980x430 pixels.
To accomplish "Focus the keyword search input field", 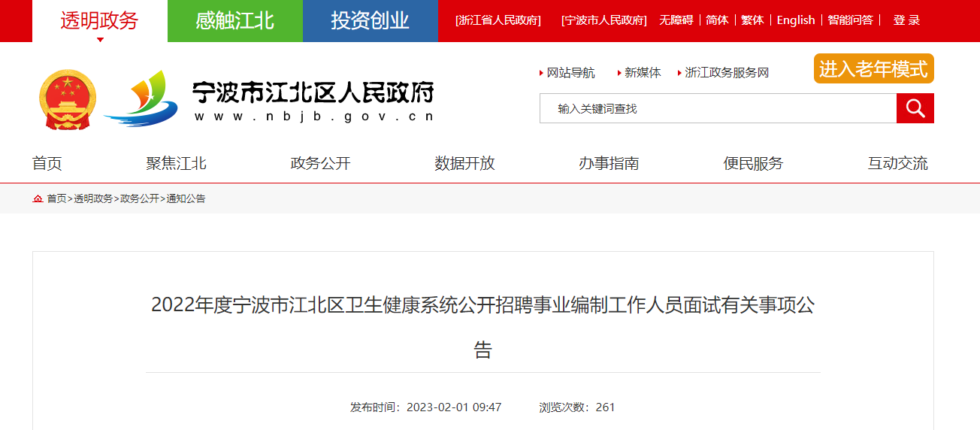I will pyautogui.click(x=718, y=108).
